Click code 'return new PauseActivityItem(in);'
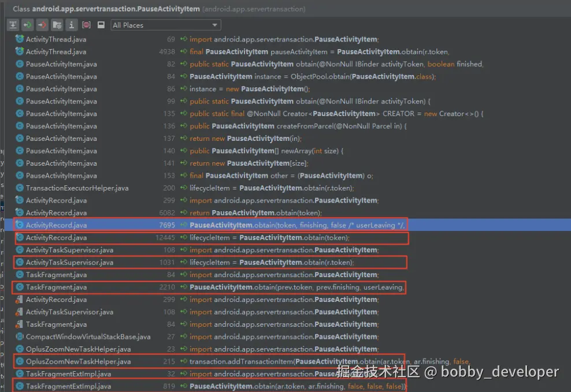Screen dimensions: 571x392 [246, 138]
